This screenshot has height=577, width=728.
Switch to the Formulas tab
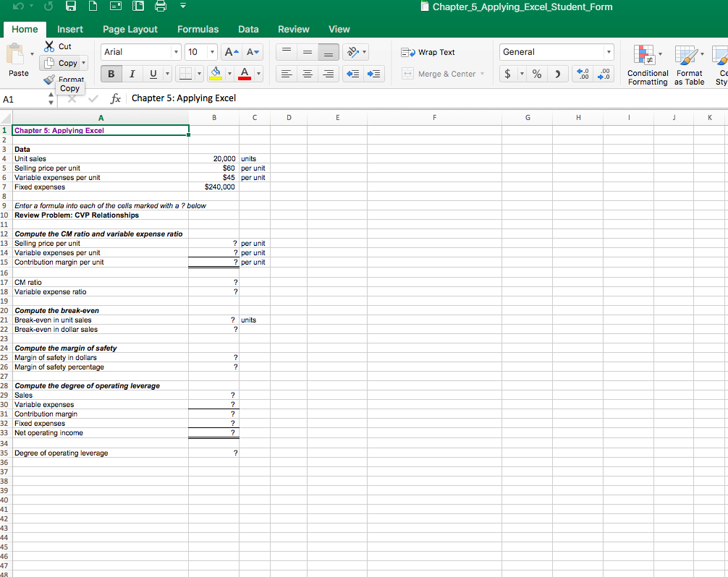[x=198, y=29]
